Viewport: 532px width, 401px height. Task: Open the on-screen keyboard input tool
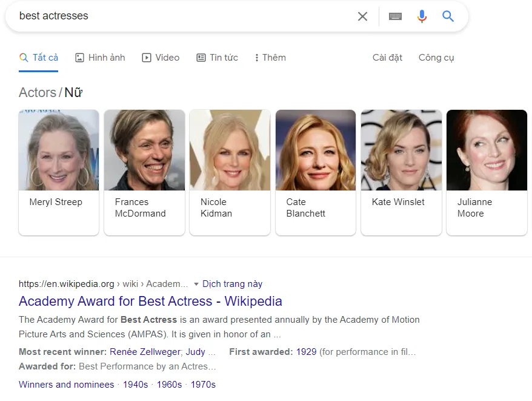point(395,16)
